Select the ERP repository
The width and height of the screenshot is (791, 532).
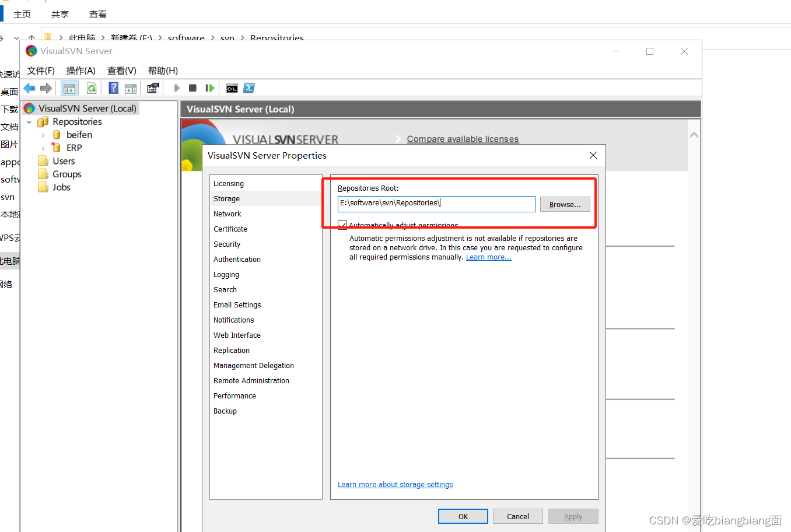point(74,148)
